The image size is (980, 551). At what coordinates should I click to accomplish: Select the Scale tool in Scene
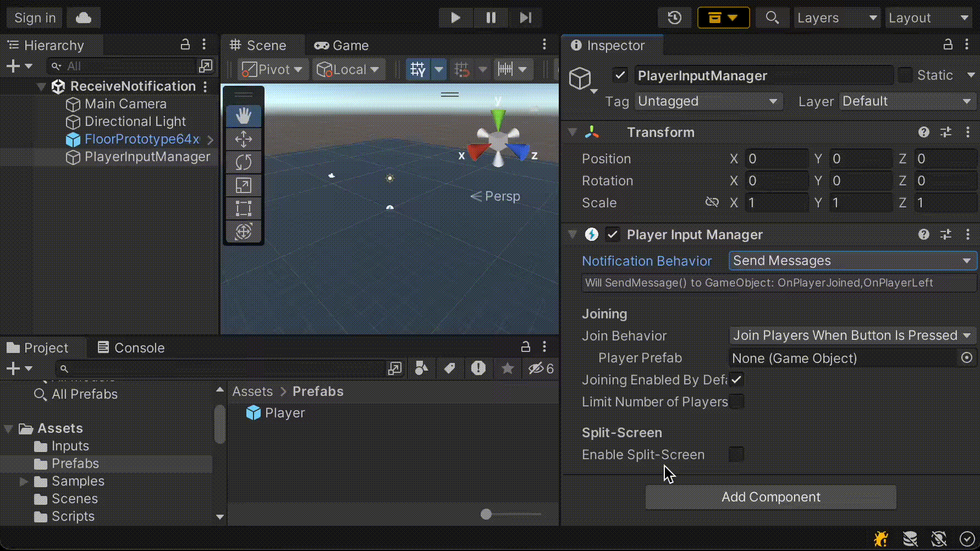click(244, 185)
